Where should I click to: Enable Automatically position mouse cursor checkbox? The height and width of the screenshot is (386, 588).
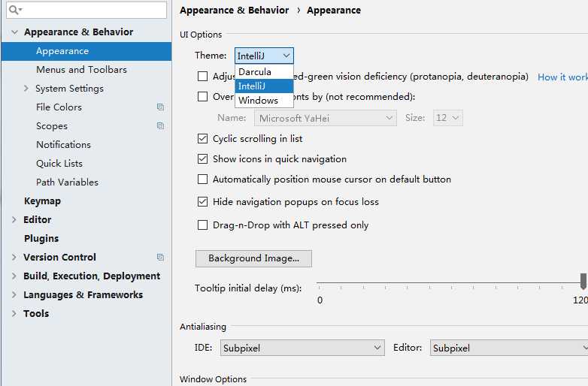pos(202,179)
